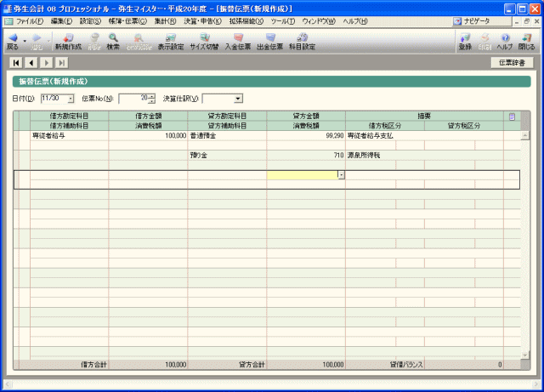Click the 戻る (back) arrow icon
The image size is (544, 392).
point(12,38)
